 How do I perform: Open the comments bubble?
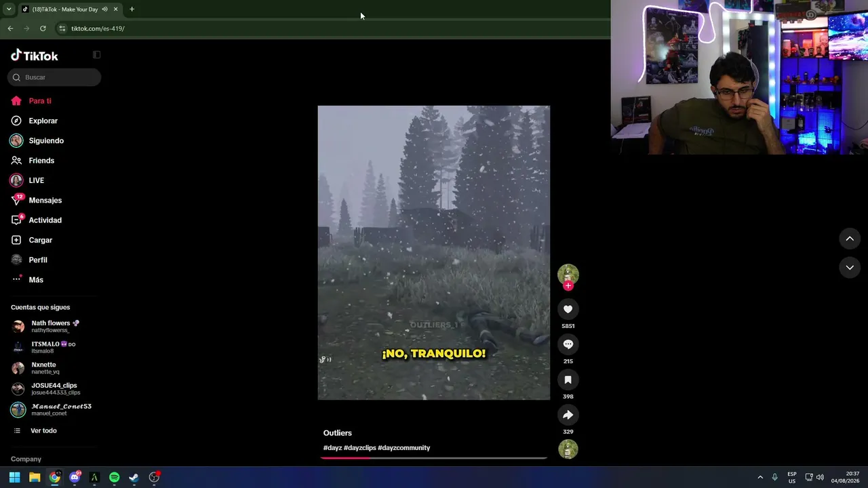point(568,344)
